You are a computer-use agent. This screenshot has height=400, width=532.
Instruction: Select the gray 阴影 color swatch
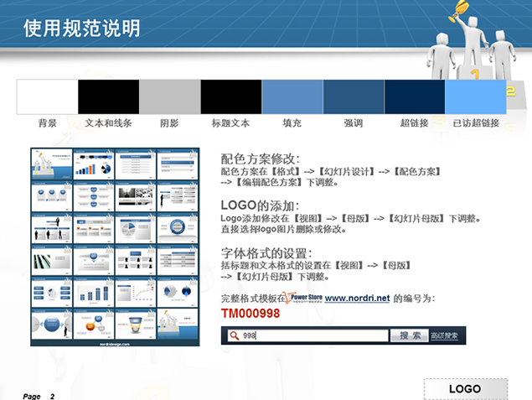point(169,96)
